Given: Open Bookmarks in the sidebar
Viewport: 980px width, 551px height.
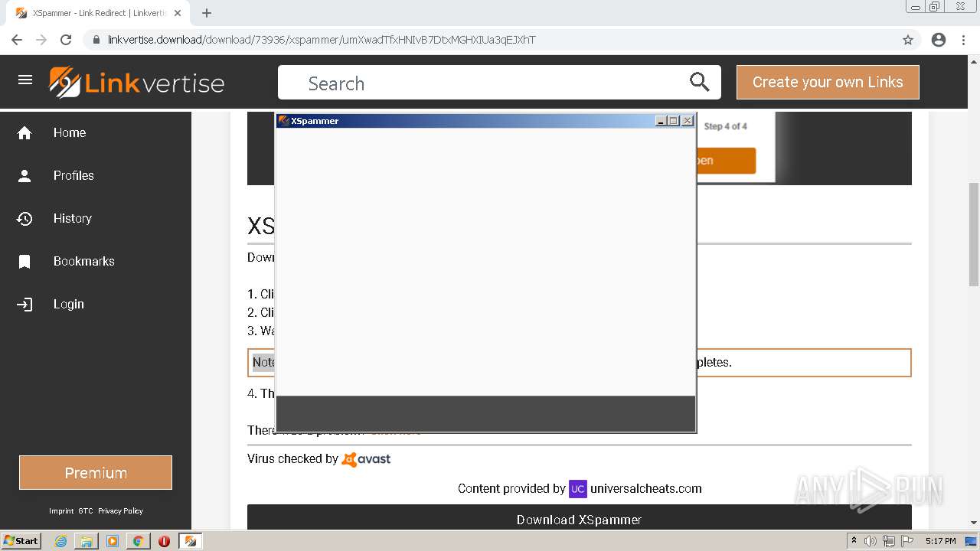Looking at the screenshot, I should pos(83,261).
